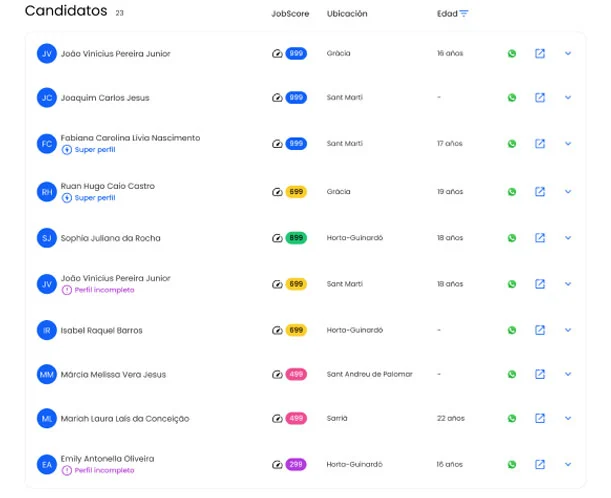Click the JC avatar for Joaquim Carlos Jesus
This screenshot has height=498, width=611.
click(46, 98)
